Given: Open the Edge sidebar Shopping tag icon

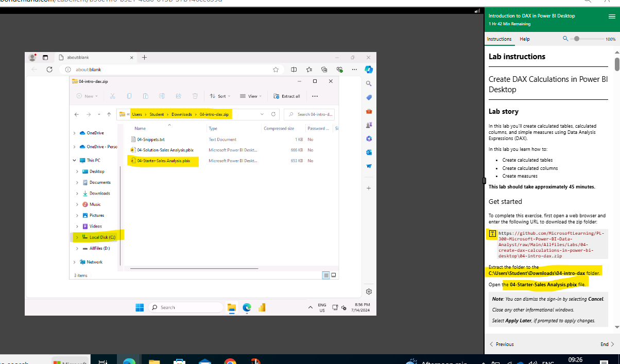Looking at the screenshot, I should tap(369, 97).
